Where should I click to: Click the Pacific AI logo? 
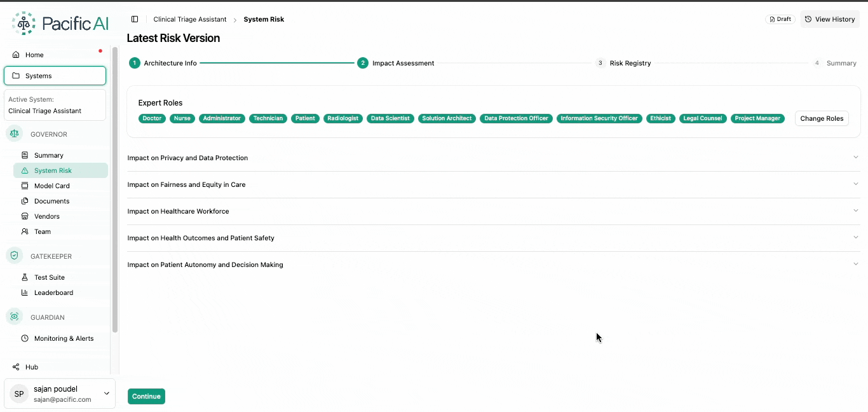(60, 24)
